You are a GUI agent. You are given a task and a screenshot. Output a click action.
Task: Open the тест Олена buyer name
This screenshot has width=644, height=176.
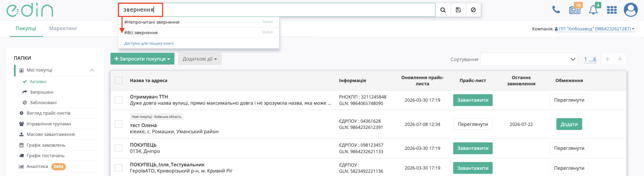143,125
